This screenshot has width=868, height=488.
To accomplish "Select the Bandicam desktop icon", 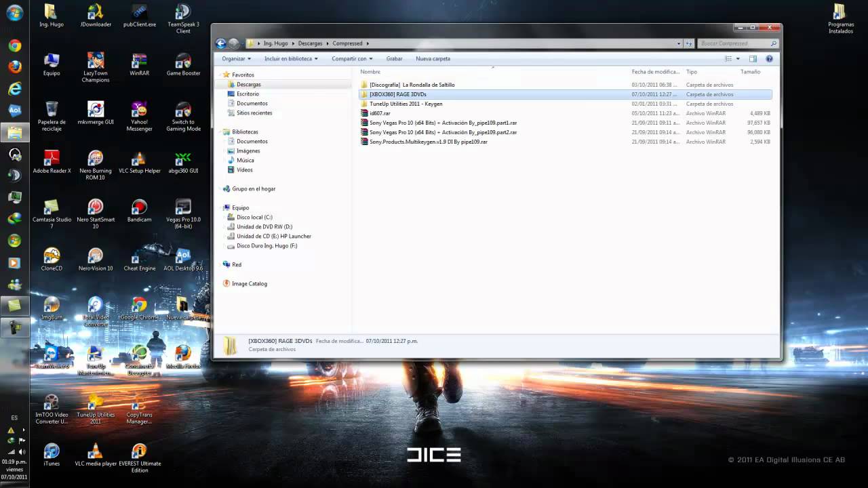I will click(139, 210).
